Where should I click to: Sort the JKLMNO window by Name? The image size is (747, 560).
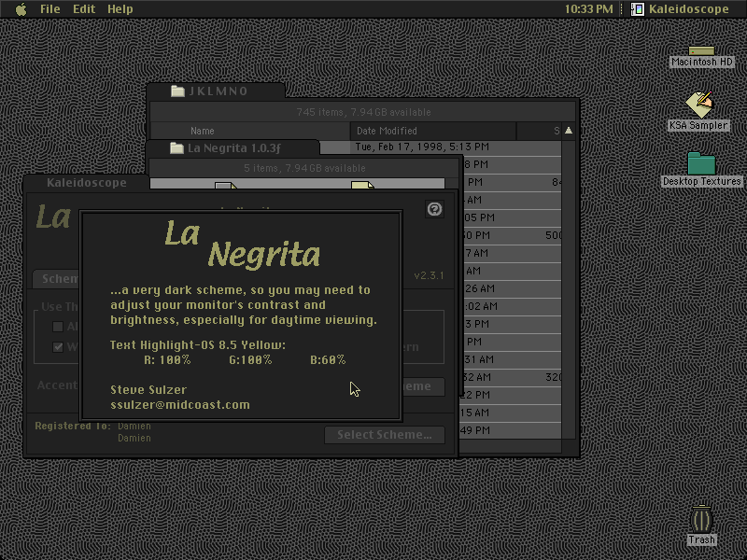point(250,131)
